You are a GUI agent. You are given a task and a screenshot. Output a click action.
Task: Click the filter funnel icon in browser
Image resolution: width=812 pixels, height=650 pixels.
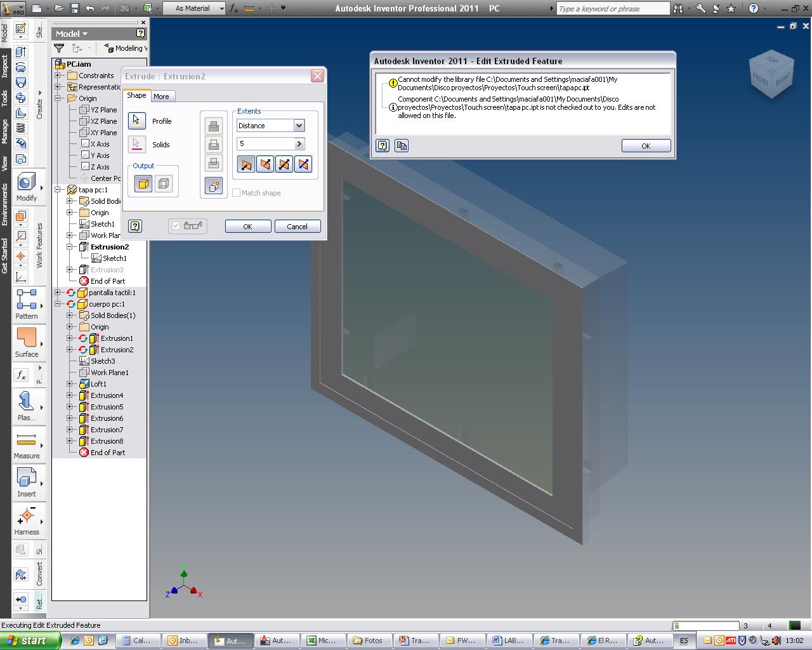pos(59,48)
